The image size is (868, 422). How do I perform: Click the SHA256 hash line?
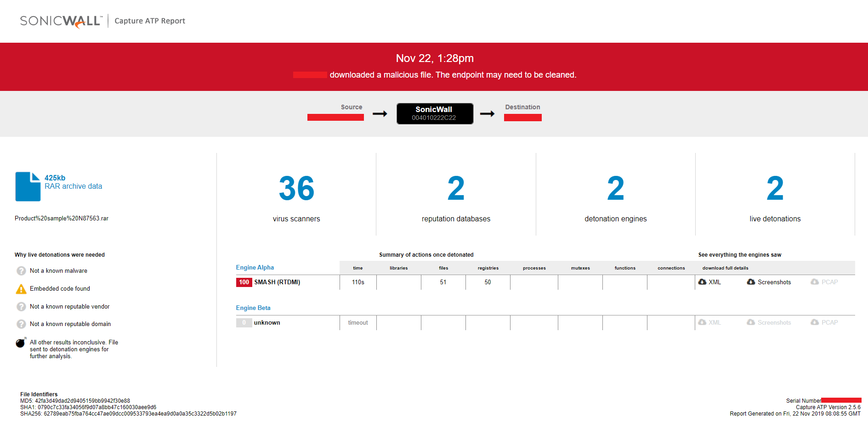click(128, 414)
